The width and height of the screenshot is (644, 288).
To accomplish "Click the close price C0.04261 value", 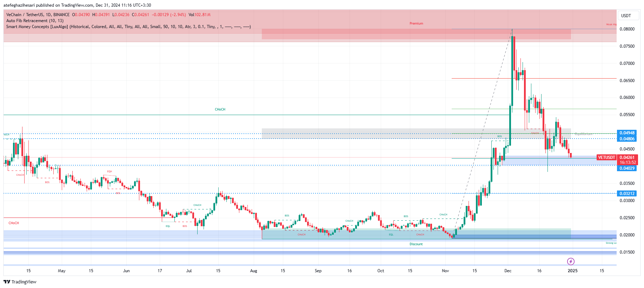I will (x=141, y=15).
